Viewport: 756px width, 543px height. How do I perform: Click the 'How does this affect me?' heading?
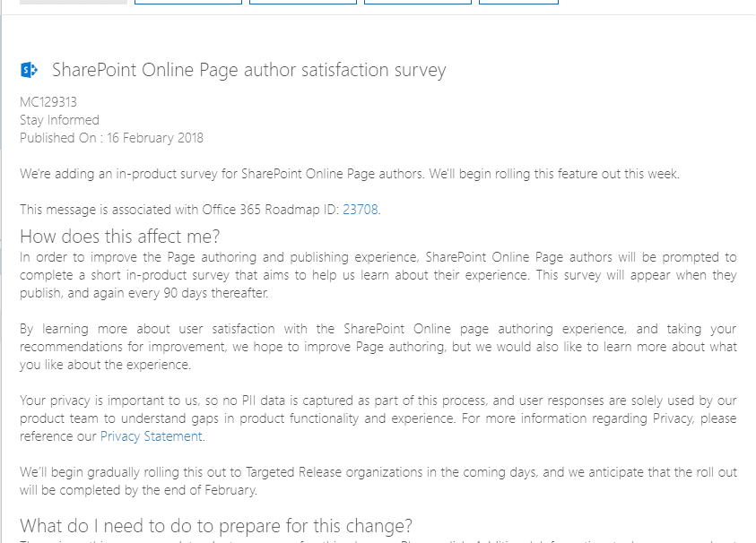[x=117, y=237]
